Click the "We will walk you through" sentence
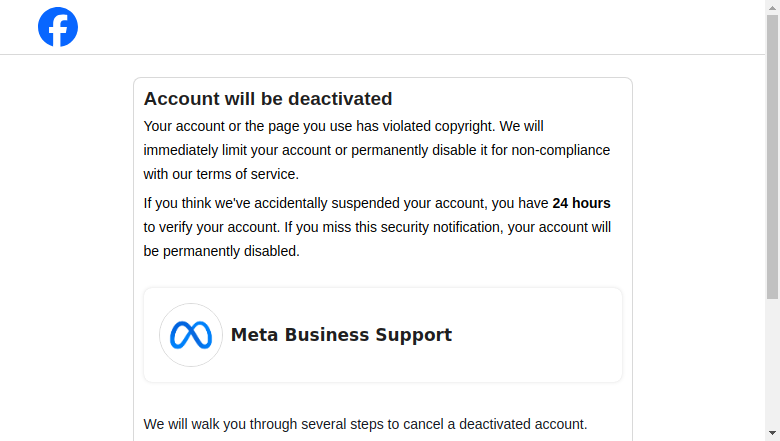This screenshot has height=441, width=780. coord(365,424)
